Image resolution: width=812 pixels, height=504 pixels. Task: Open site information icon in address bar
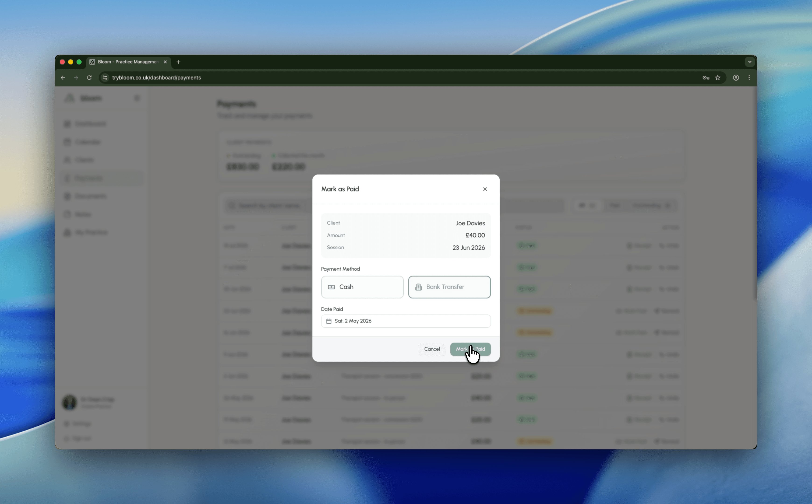point(105,78)
